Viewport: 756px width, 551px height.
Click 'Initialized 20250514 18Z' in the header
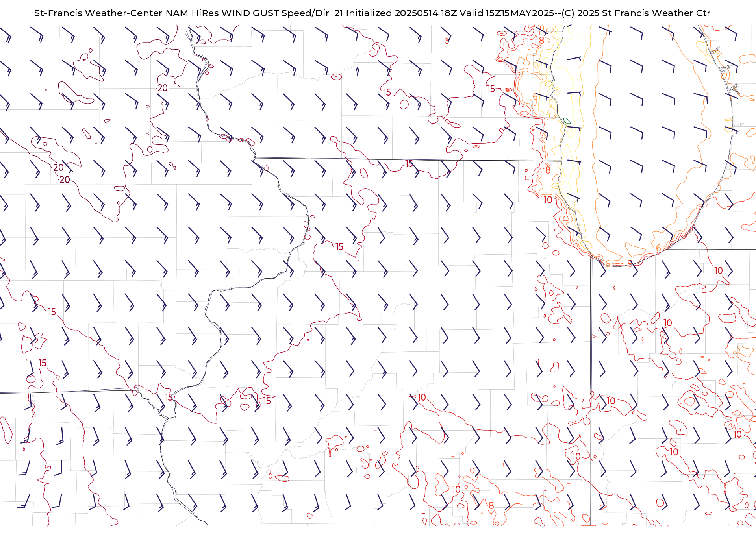(x=401, y=13)
